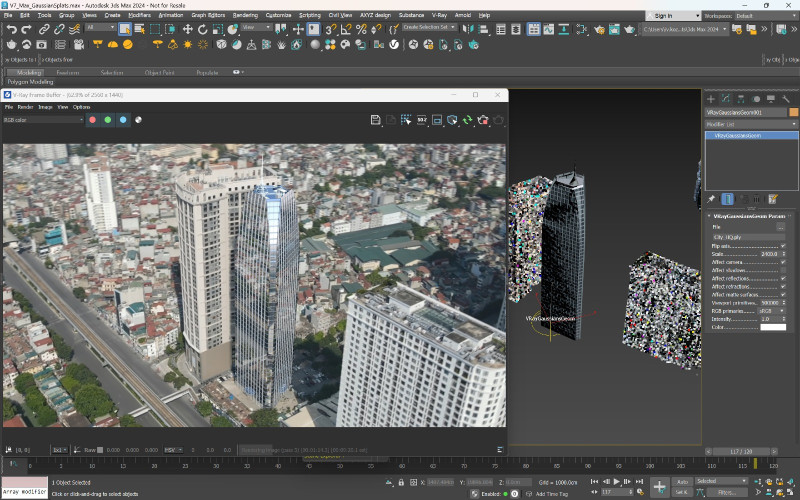
Task: Open RGB color channel dropdown in Frame Buffer
Action: click(43, 120)
